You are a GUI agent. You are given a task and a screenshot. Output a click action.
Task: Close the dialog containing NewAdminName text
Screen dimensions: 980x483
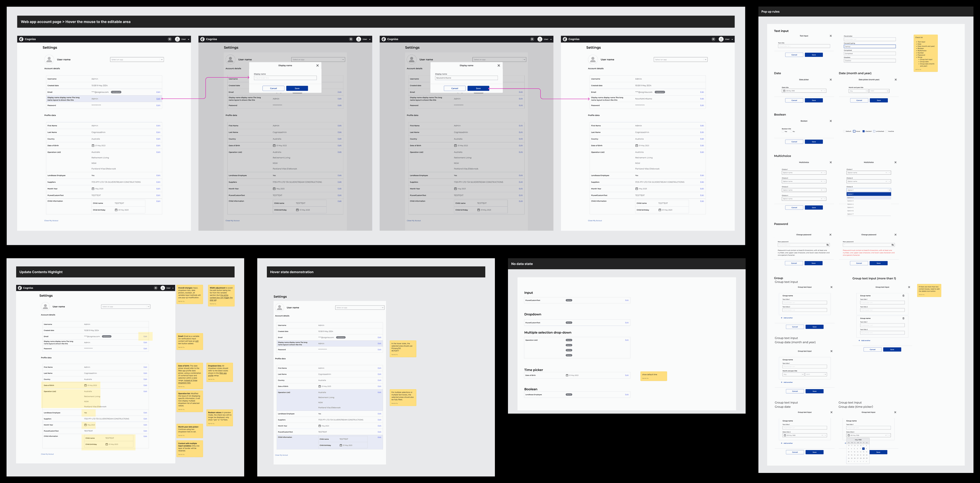[499, 65]
